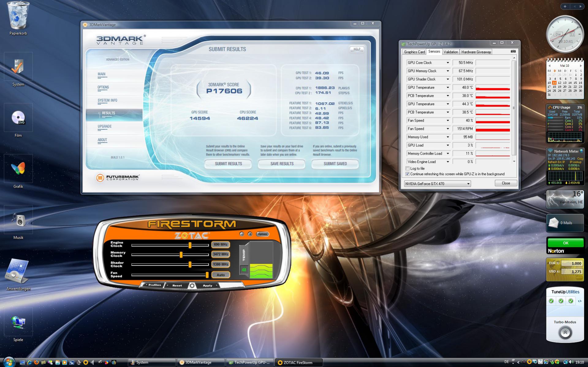The height and width of the screenshot is (367, 588).
Task: Click the Futuremark Corporation logo
Action: coord(118,178)
